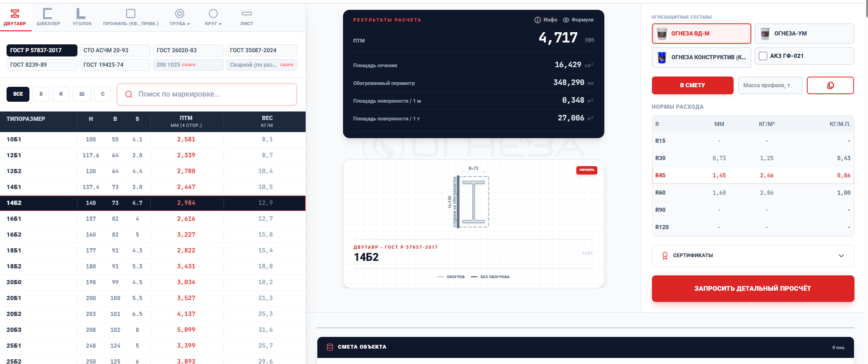
Task: Select the 20Б0 profile row
Action: [x=153, y=282]
